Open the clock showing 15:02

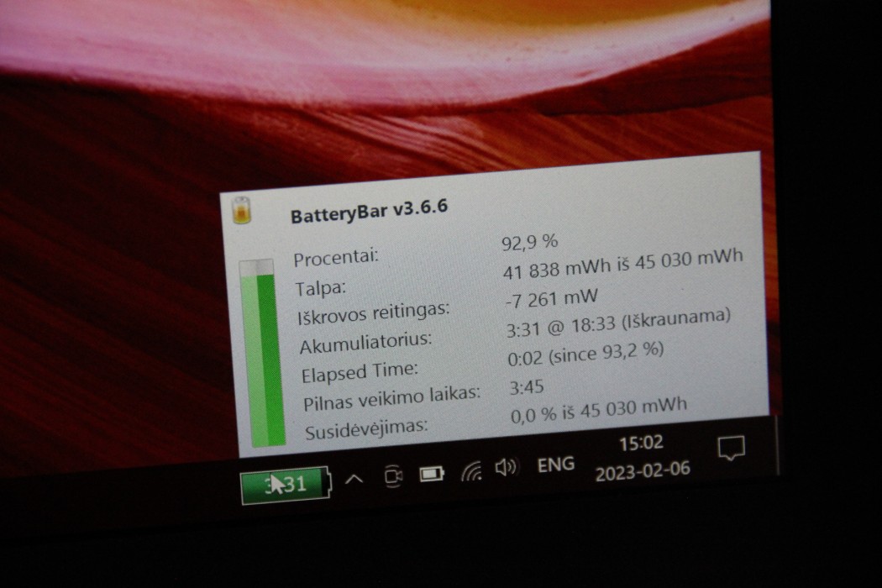coord(641,444)
